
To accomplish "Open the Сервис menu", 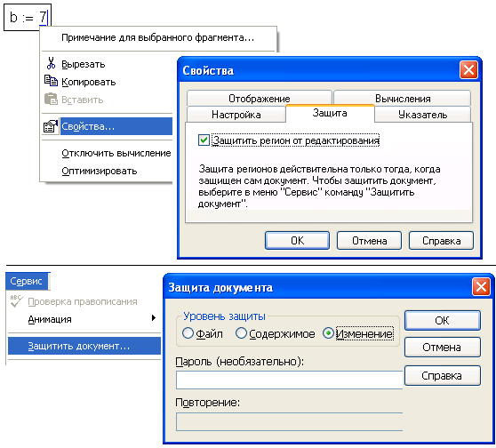I will tap(28, 281).
